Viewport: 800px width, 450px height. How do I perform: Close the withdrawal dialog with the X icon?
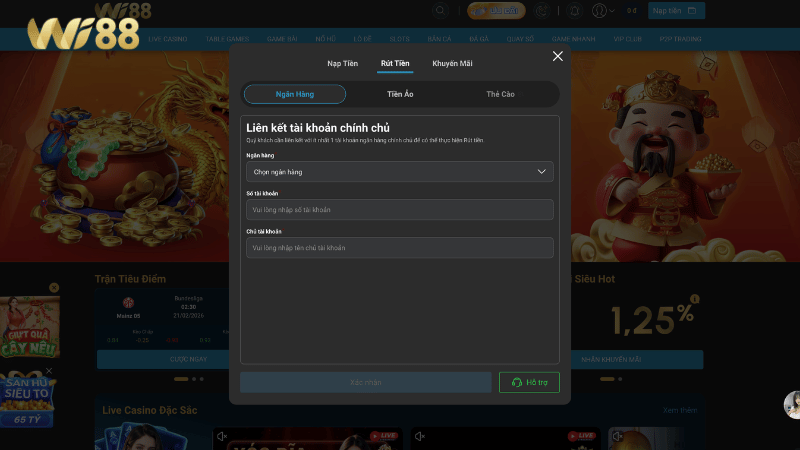tap(558, 57)
